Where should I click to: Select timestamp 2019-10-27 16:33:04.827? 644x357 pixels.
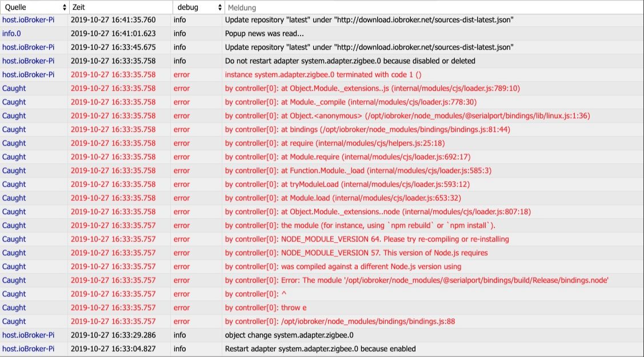point(113,349)
